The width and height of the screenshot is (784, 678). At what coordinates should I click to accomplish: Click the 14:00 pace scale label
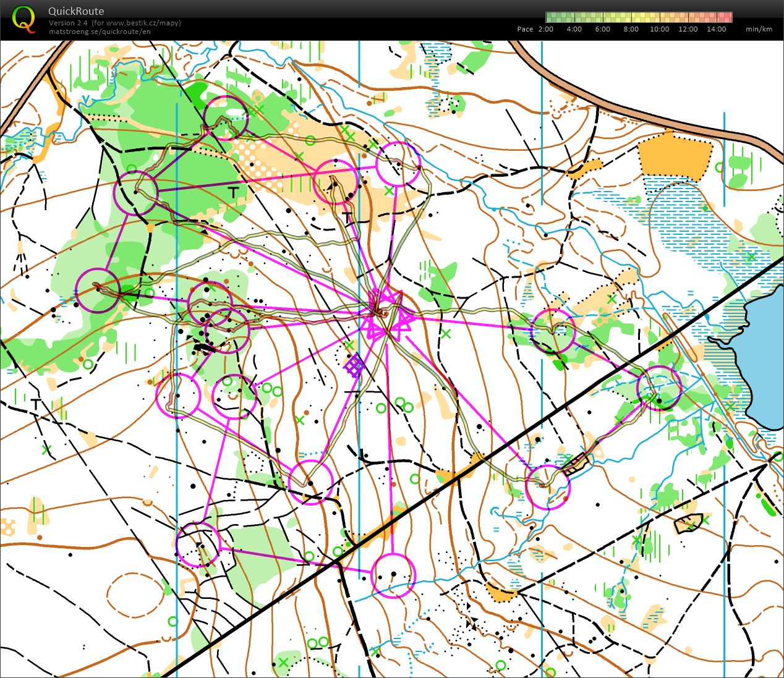point(717,29)
